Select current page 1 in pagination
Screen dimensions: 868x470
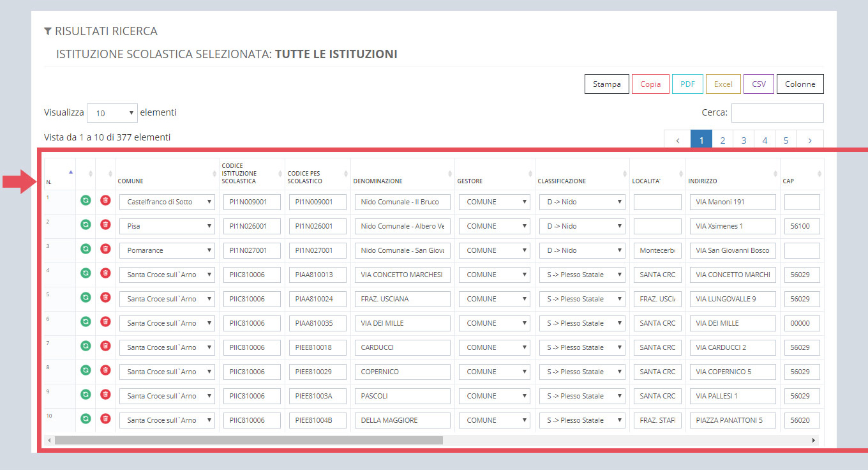point(701,140)
